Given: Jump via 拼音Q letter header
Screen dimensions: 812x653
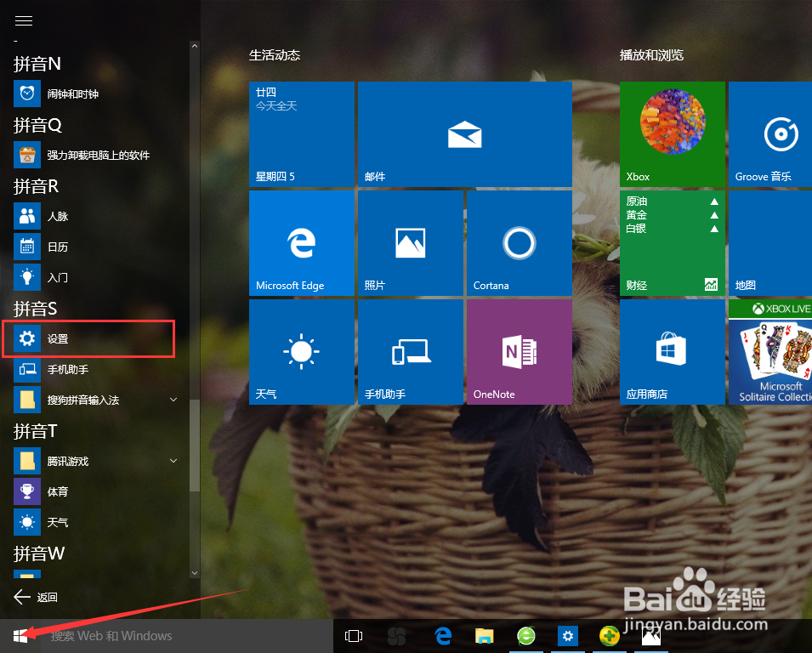Looking at the screenshot, I should pyautogui.click(x=37, y=125).
